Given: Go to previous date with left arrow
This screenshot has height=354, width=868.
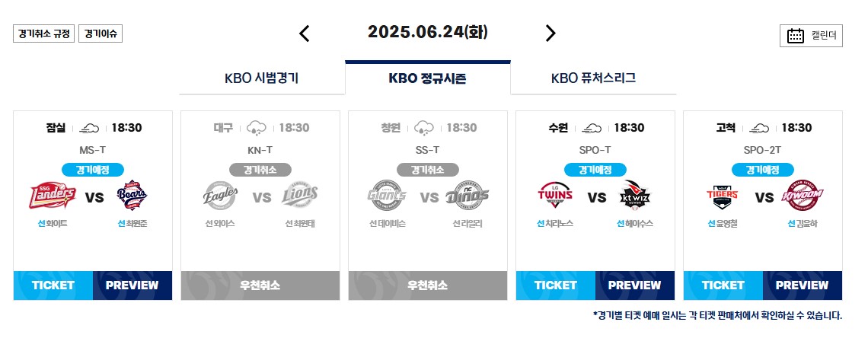Looking at the screenshot, I should [x=304, y=33].
